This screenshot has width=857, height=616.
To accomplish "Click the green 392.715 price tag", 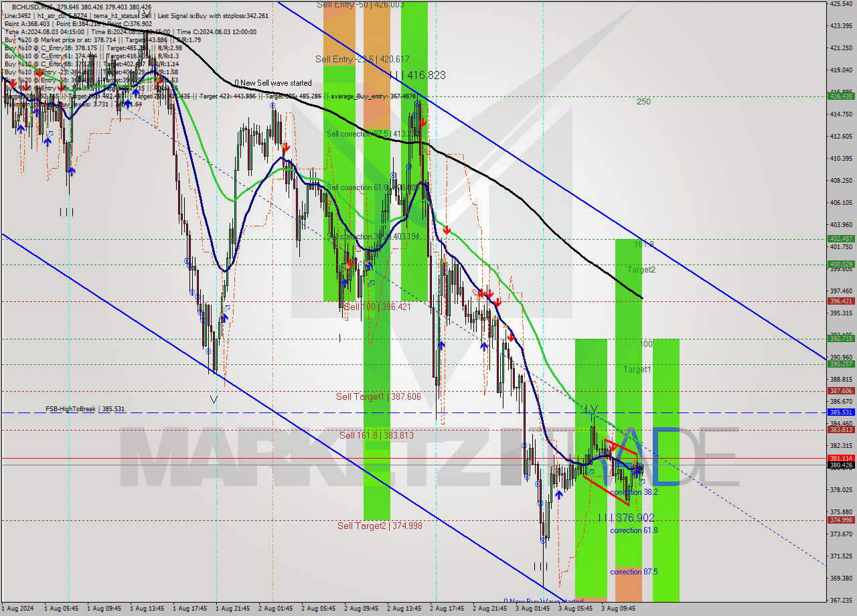I will coord(841,339).
